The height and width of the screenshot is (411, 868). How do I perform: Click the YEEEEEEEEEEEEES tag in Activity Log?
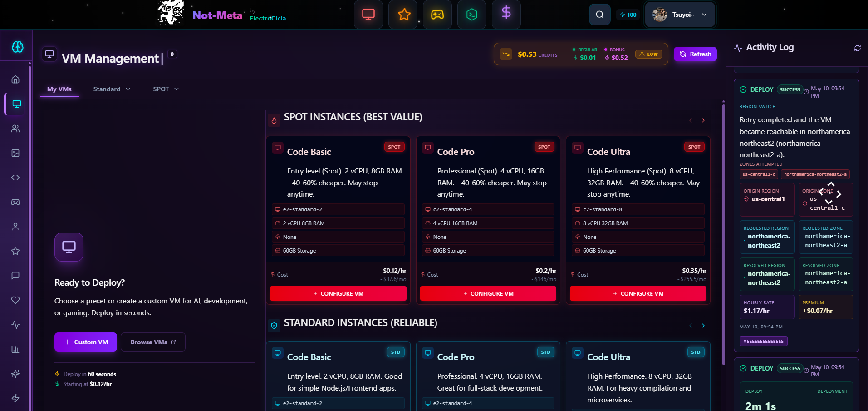[x=764, y=341]
